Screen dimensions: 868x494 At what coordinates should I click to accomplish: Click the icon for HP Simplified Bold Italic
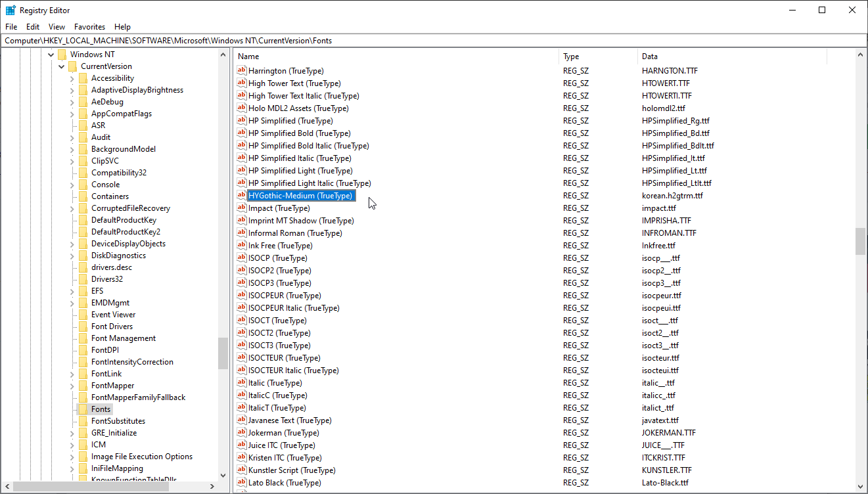click(242, 145)
